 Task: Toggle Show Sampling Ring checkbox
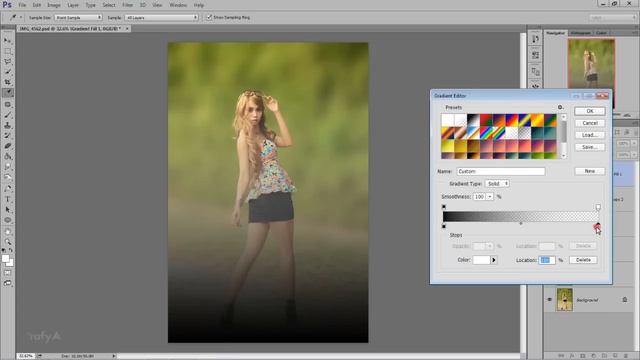[209, 17]
